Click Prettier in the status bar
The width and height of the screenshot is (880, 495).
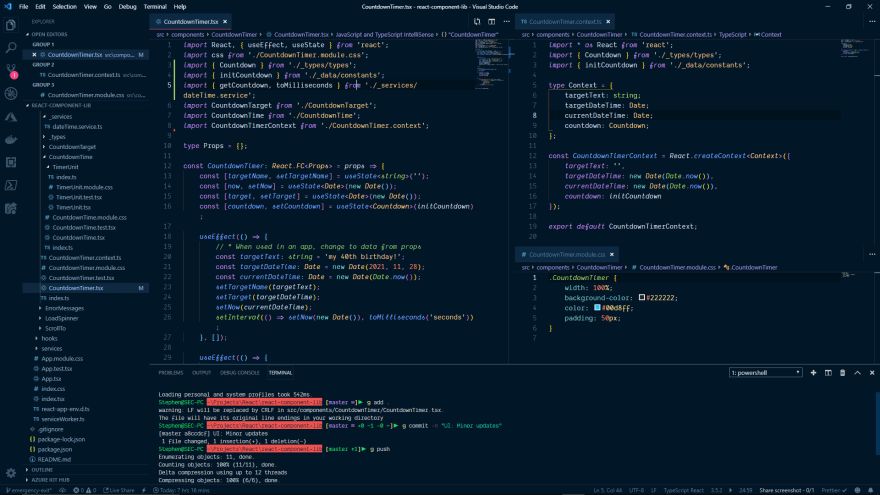[x=833, y=491]
